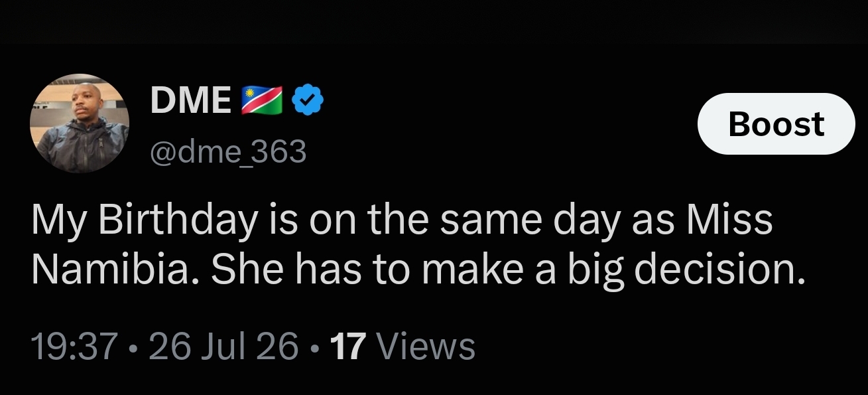Open DME's circular profile picture

[80, 123]
